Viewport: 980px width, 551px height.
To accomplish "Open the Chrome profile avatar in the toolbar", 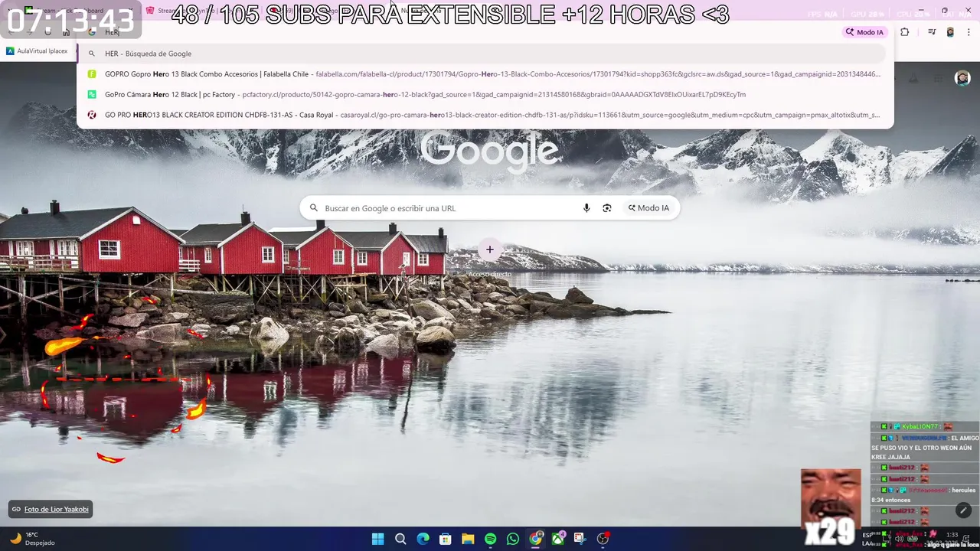I will pos(950,32).
